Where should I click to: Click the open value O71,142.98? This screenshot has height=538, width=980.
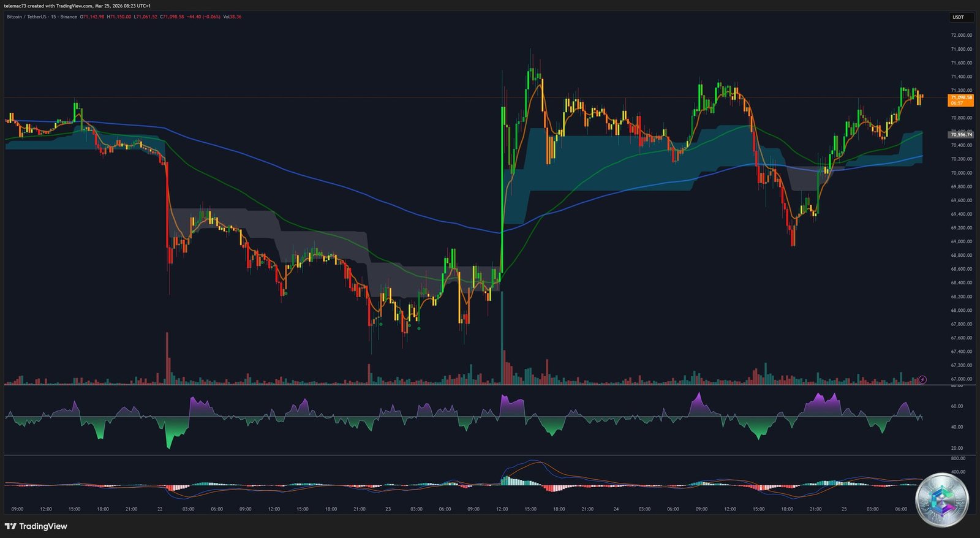92,17
